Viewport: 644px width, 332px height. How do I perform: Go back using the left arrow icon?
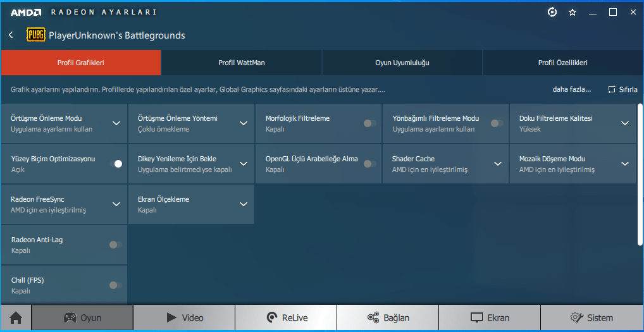[11, 35]
